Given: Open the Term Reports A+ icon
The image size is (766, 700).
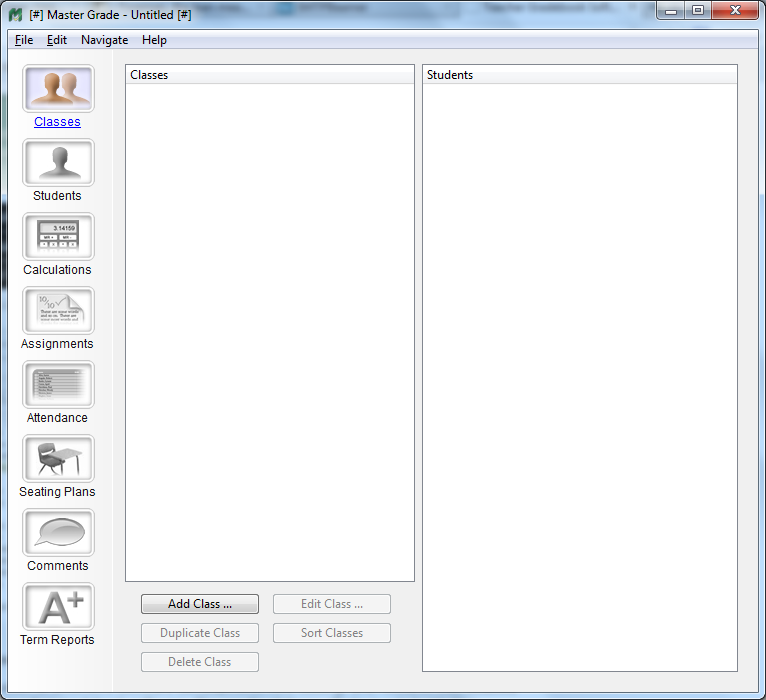Looking at the screenshot, I should tap(58, 607).
